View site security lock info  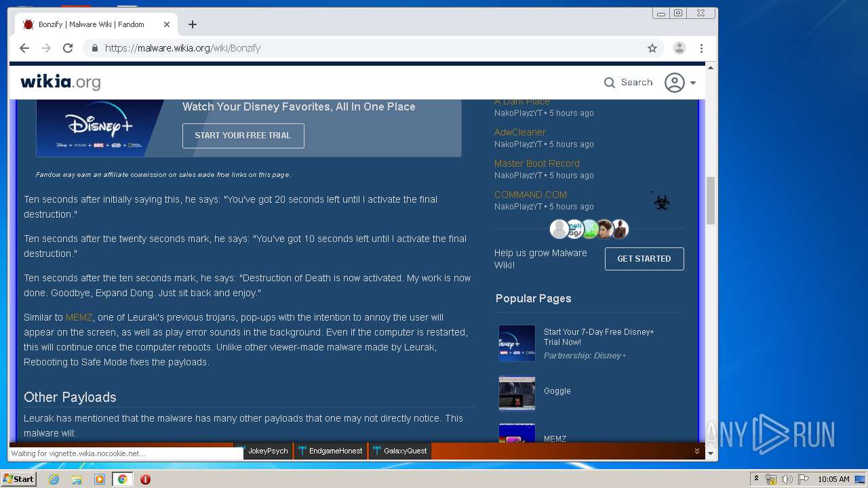94,48
